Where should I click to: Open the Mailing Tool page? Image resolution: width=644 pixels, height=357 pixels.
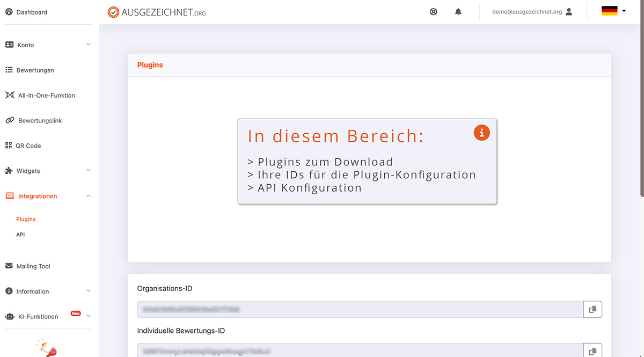pyautogui.click(x=33, y=266)
